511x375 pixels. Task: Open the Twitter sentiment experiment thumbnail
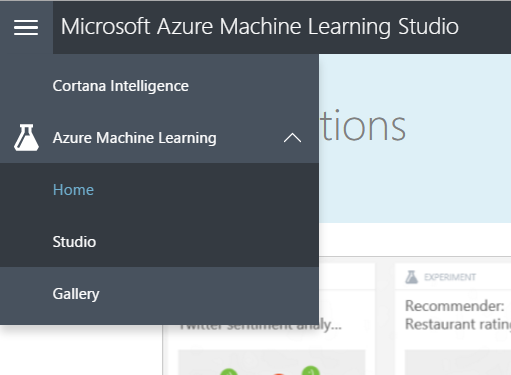(272, 362)
